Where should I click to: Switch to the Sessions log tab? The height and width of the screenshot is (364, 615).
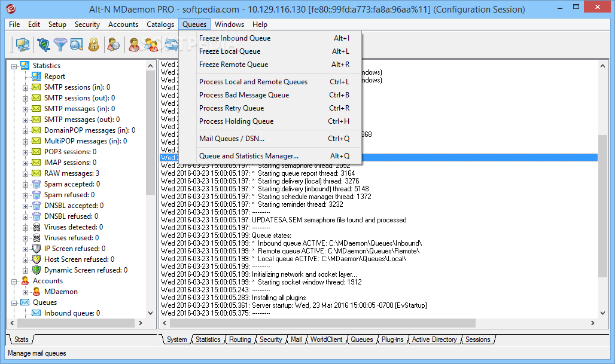[x=478, y=339]
